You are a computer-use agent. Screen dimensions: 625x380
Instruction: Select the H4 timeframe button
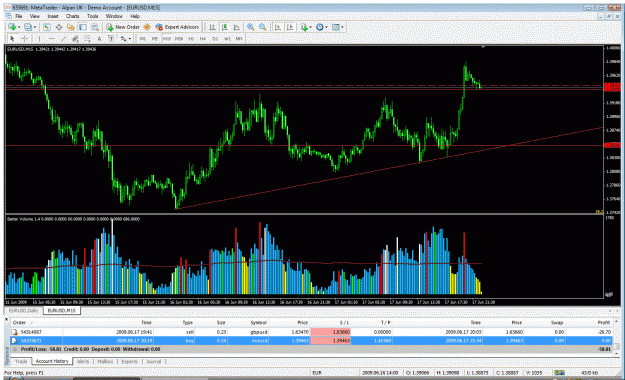203,39
